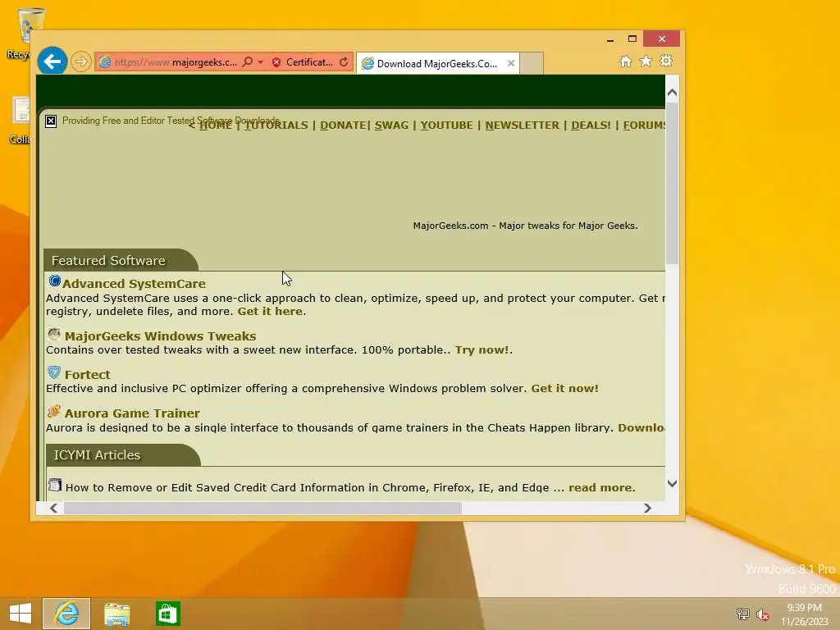The width and height of the screenshot is (840, 630).
Task: Click the muted volume tray icon
Action: 763,614
